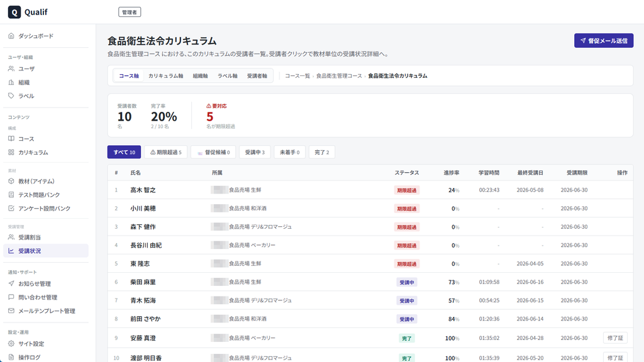Screen dimensions: 644x362
Task: Go to 食品衛生管理コース breadcrumb
Action: pyautogui.click(x=339, y=76)
